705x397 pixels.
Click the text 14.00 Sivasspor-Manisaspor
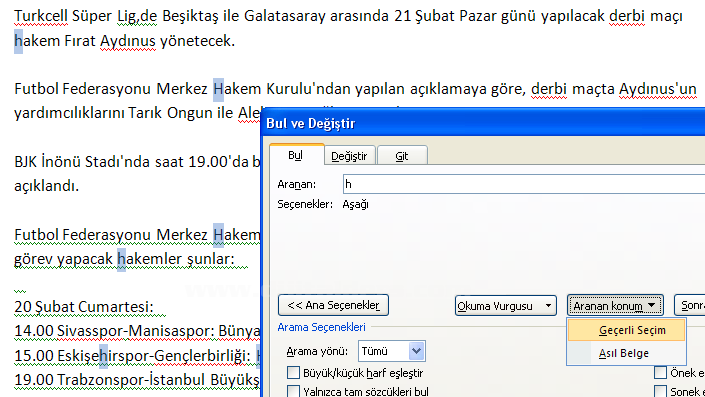(114, 331)
